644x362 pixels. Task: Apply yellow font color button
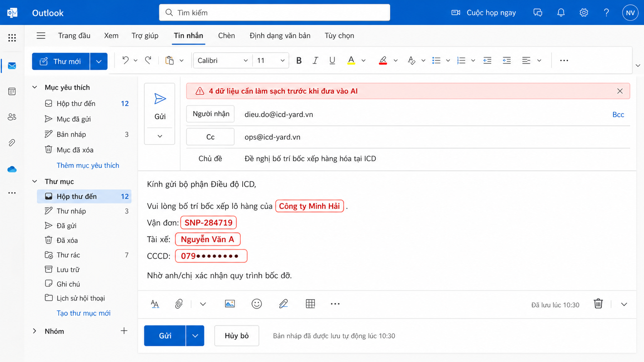[x=351, y=60]
